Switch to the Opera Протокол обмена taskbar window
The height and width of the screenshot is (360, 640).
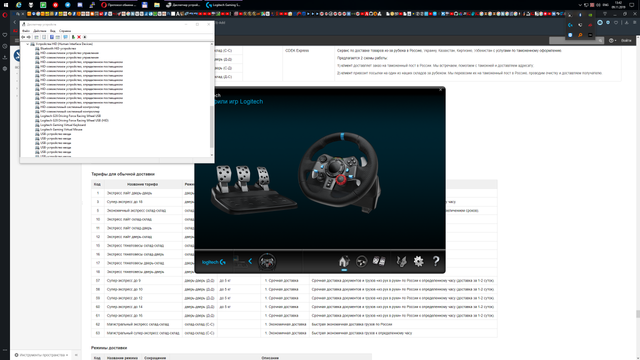point(118,5)
